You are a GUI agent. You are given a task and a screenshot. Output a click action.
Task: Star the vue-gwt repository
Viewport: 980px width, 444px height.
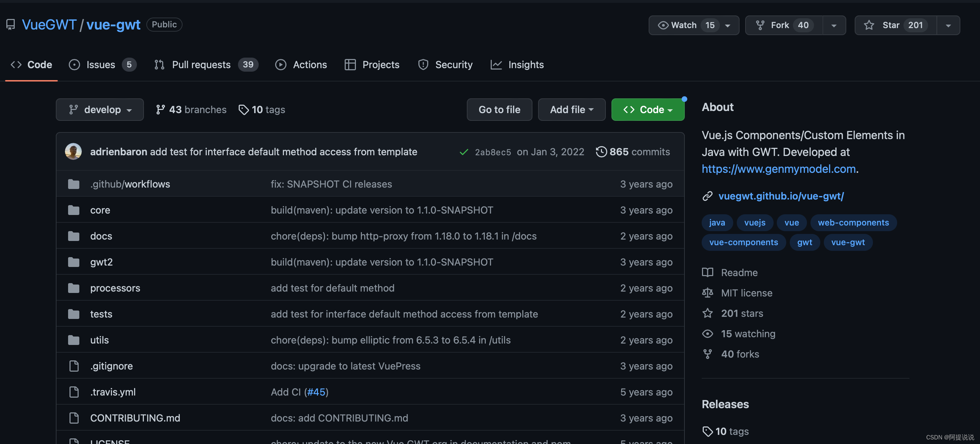895,25
